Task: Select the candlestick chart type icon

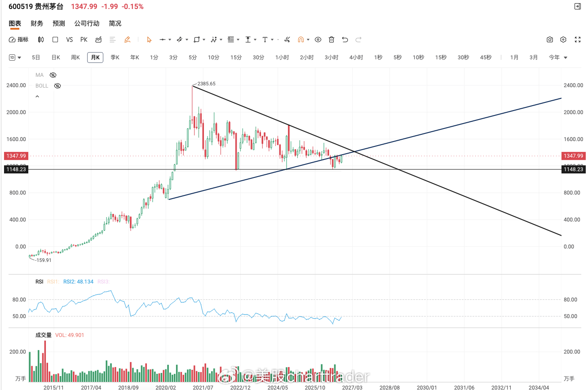Action: [x=41, y=40]
